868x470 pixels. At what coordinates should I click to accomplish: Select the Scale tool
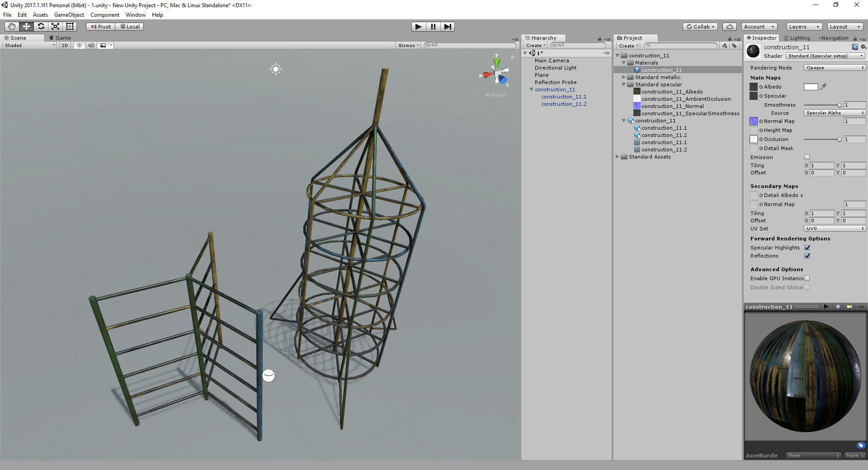pyautogui.click(x=55, y=27)
